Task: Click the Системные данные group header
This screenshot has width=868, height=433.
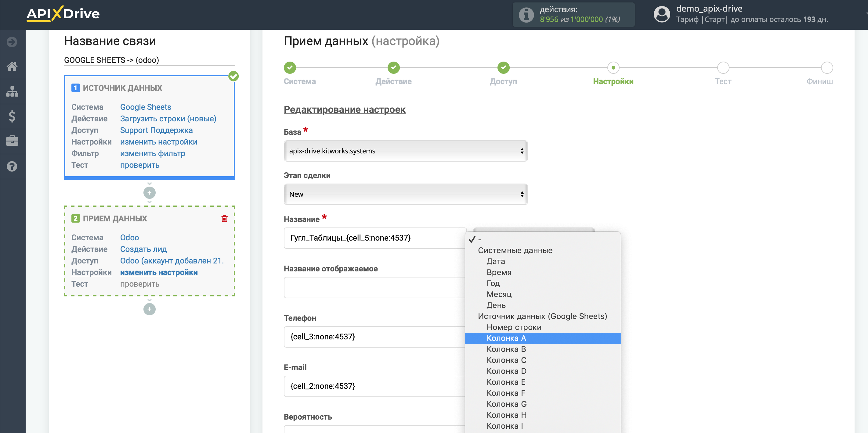Action: coord(515,251)
